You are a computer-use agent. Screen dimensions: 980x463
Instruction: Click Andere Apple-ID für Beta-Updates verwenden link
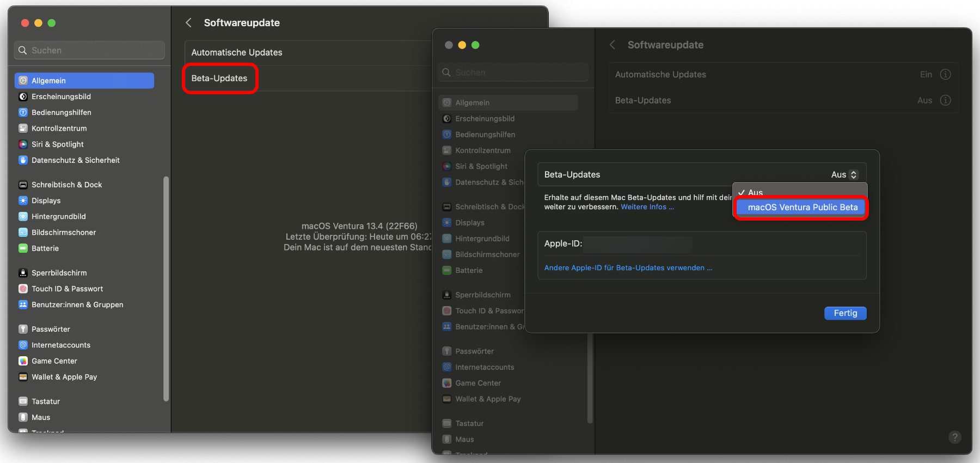(628, 268)
